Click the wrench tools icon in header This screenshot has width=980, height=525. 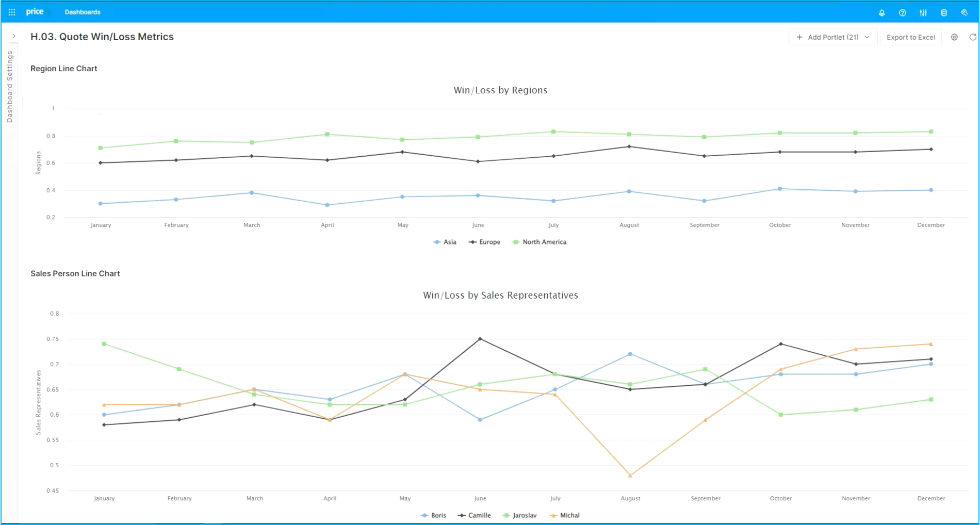(965, 12)
